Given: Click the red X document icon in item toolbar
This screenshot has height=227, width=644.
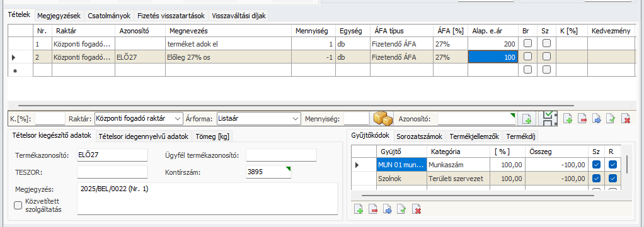Looking at the screenshot, I should pyautogui.click(x=626, y=119).
